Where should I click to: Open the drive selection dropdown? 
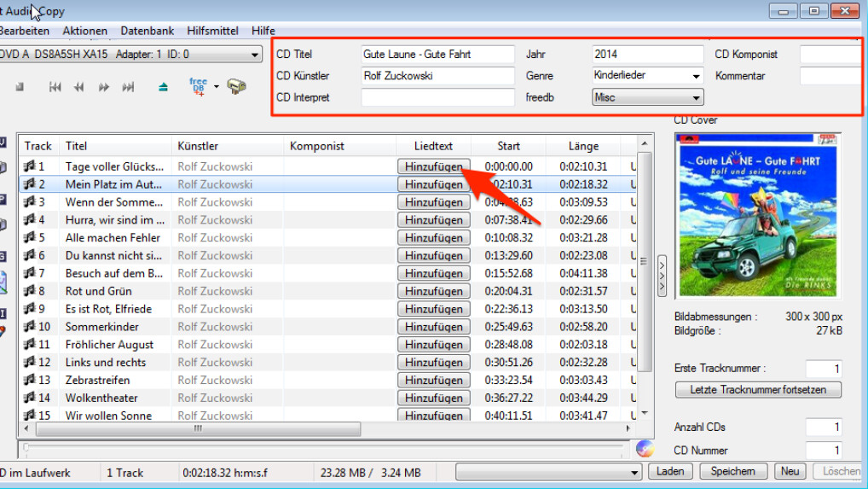click(x=254, y=55)
